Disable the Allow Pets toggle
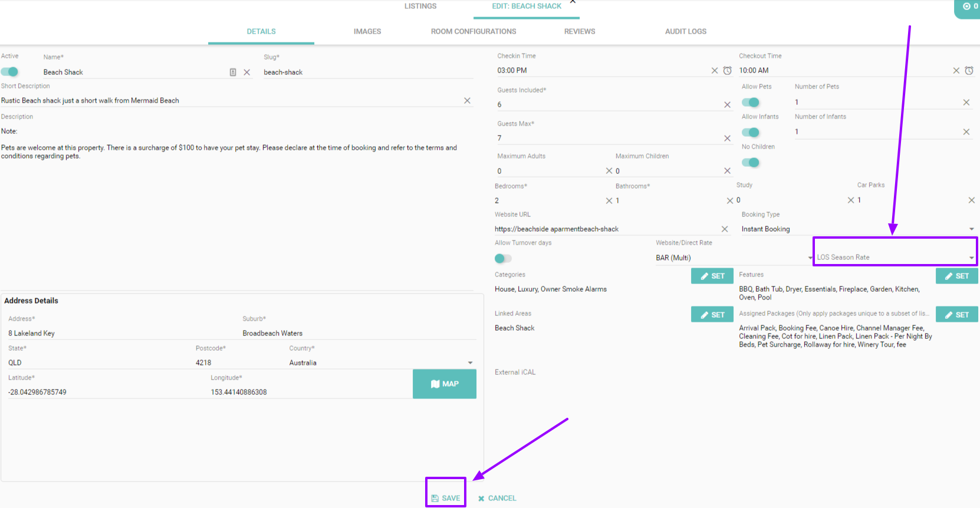The height and width of the screenshot is (508, 980). (751, 103)
